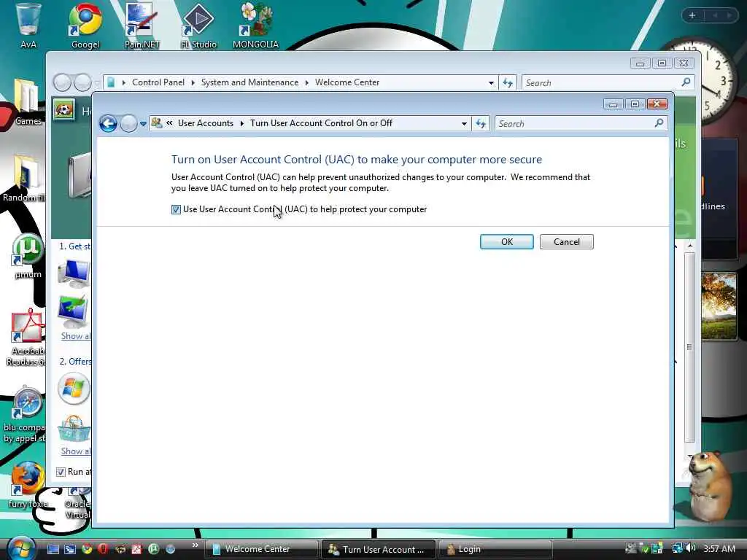This screenshot has height=560, width=747.
Task: Click Show Desktop icon in Quick Launch
Action: (53, 549)
